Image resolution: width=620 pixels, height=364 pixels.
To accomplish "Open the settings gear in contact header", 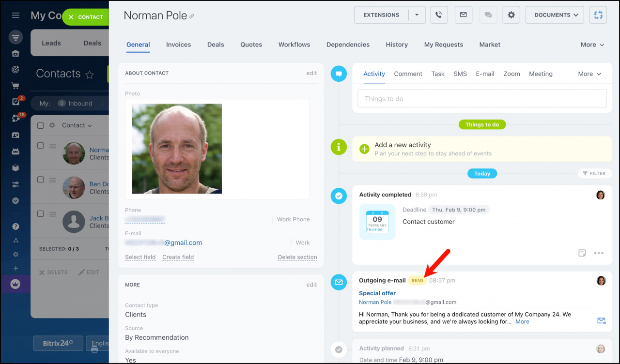I will [x=511, y=15].
